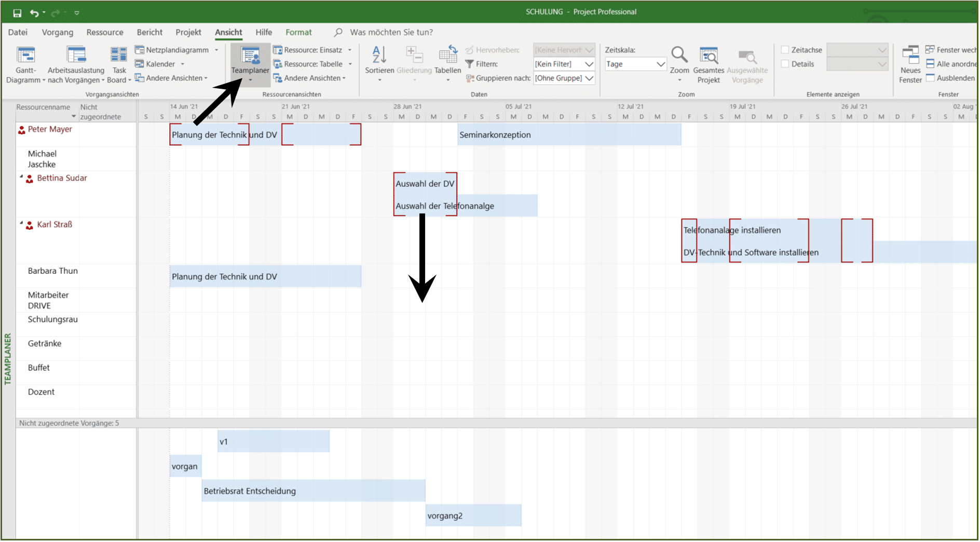Open the Datei menu
Viewport: 980px width, 542px height.
coord(18,32)
